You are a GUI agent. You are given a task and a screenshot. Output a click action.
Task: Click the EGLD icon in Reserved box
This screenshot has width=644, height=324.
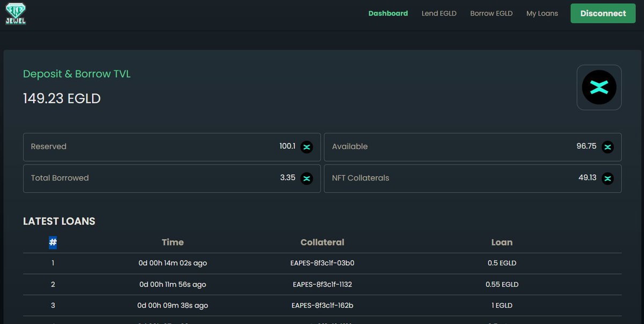pos(306,147)
